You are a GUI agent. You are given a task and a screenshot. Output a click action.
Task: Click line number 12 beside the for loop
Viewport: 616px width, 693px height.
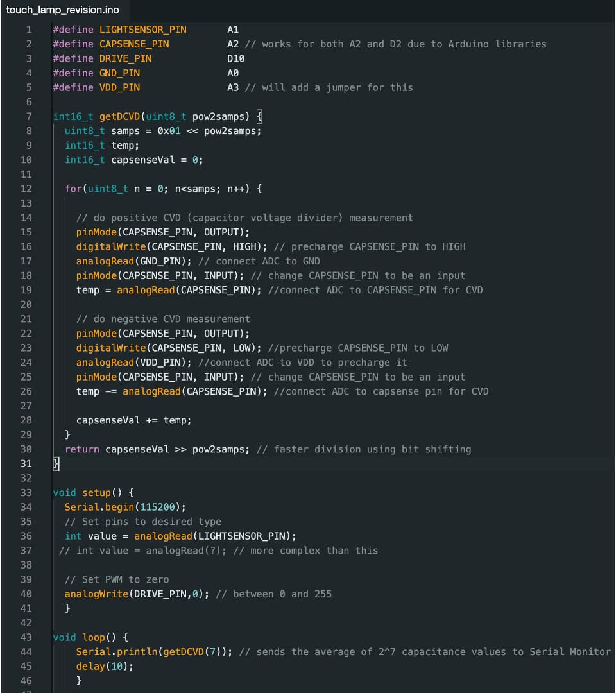[x=28, y=188]
